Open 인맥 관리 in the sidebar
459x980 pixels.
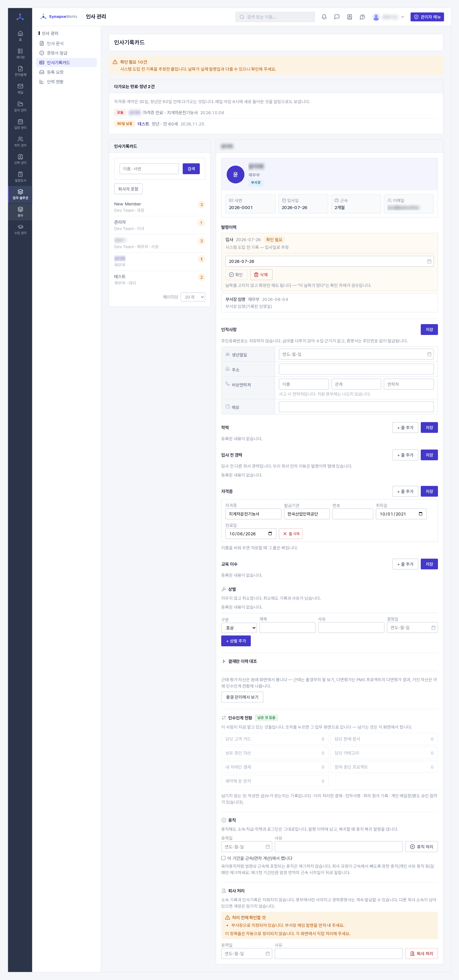click(20, 159)
